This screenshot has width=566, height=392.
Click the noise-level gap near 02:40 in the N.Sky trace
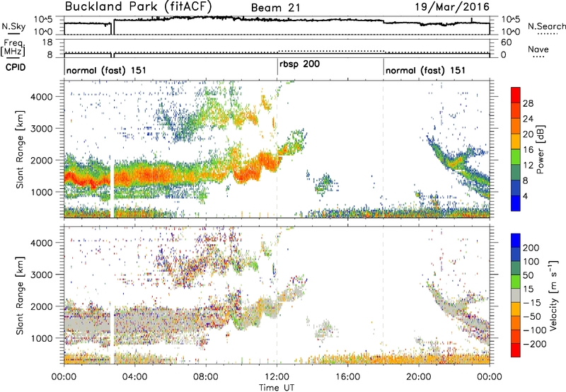click(112, 28)
